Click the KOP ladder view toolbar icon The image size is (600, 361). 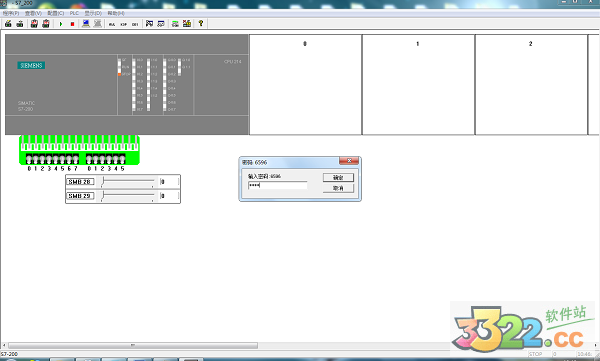point(124,24)
